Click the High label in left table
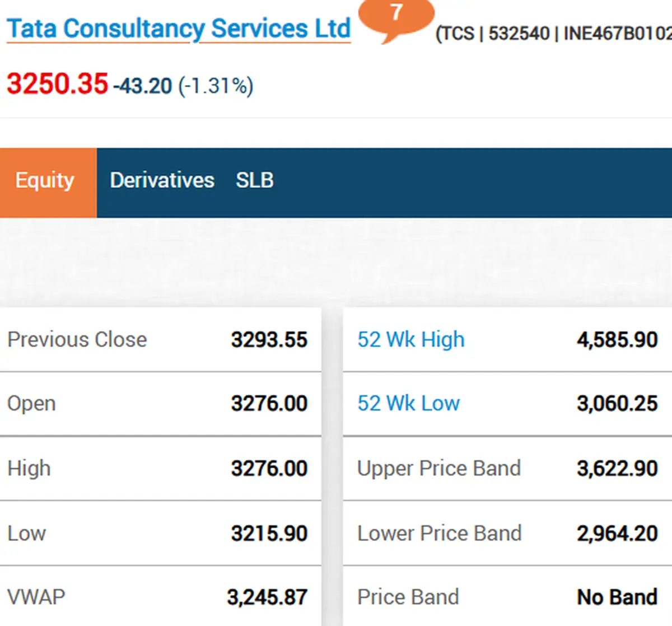The height and width of the screenshot is (626, 672). pyautogui.click(x=29, y=468)
